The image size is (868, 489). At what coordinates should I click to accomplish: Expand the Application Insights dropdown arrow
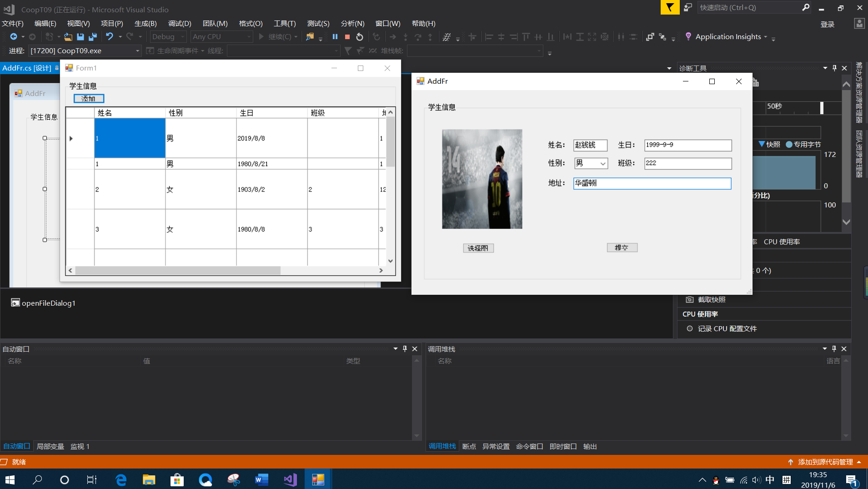coord(766,37)
